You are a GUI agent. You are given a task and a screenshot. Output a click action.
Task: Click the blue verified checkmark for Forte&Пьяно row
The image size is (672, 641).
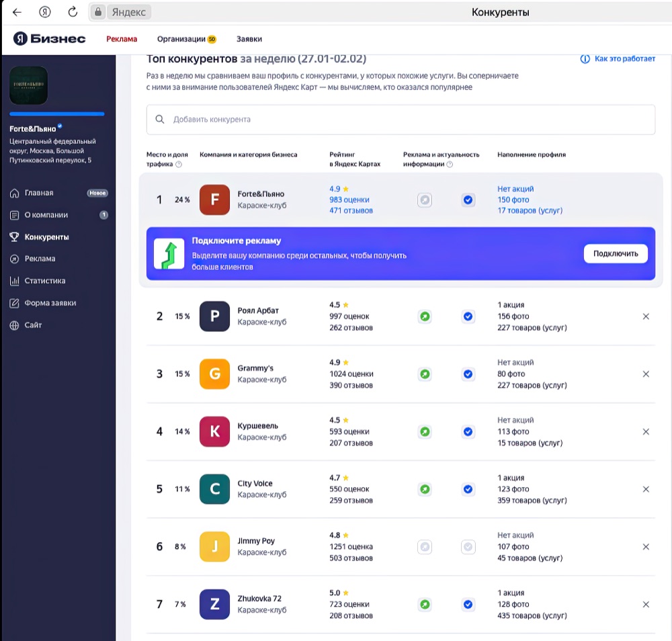tap(468, 200)
